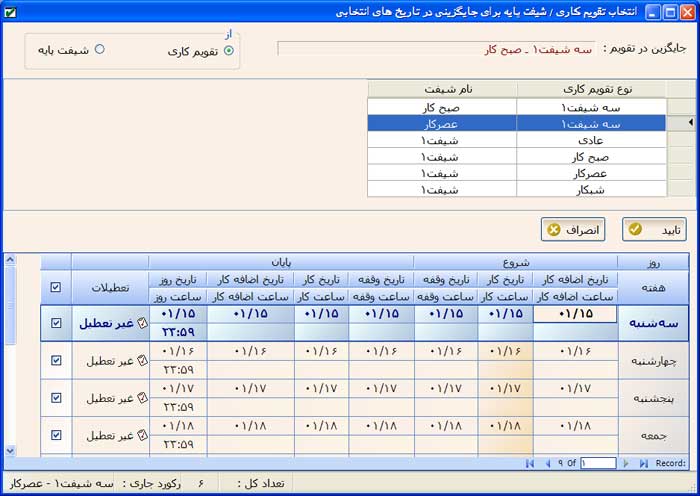This screenshot has width=700, height=496.
Task: Select the عادی calendar type row
Action: pyautogui.click(x=592, y=140)
